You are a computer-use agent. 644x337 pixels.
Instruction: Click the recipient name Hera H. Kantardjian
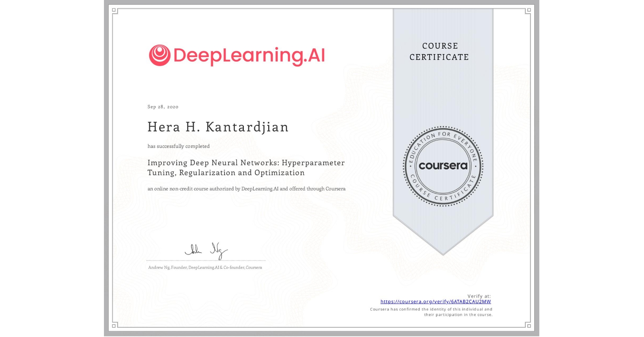(x=218, y=127)
